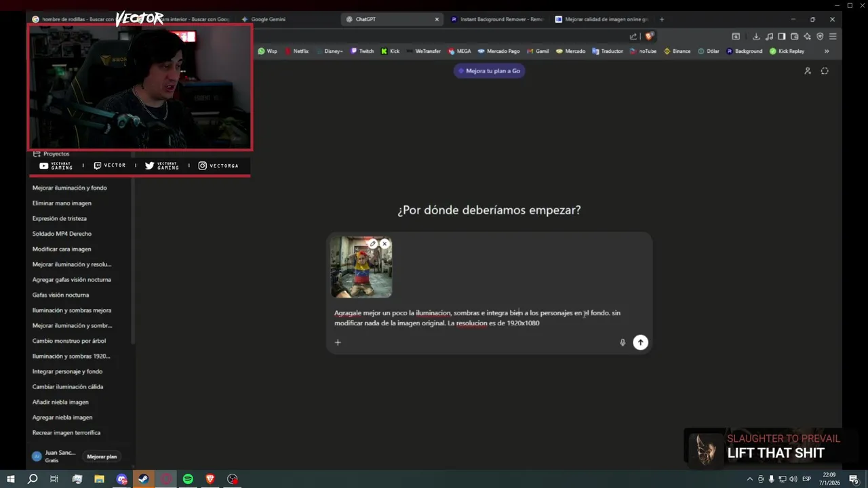Screen dimensions: 868x488
Task: Open the profile icon at the top right of ChatGPT
Action: [807, 70]
